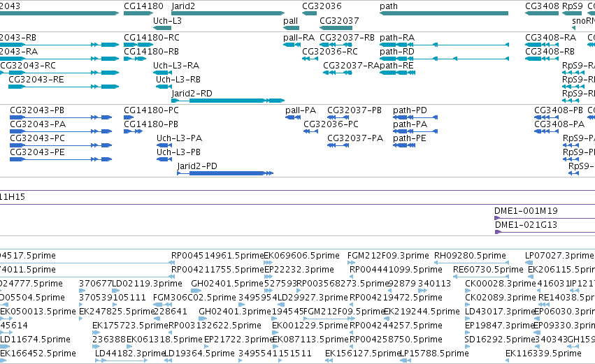Select the path-PE protein label
The image size is (595, 364).
(410, 139)
